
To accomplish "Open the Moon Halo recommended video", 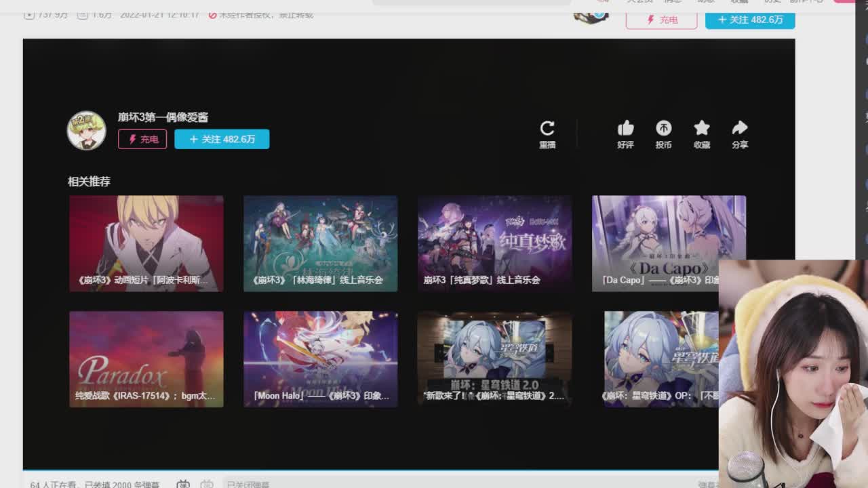I will [320, 359].
